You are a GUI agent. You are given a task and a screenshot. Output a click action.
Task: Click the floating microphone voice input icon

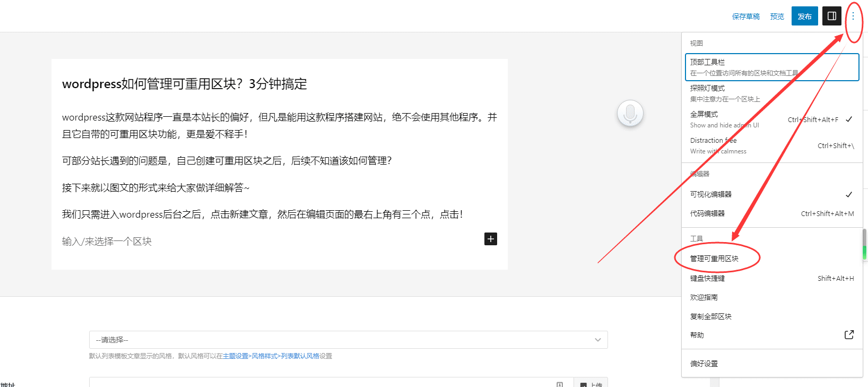tap(630, 113)
